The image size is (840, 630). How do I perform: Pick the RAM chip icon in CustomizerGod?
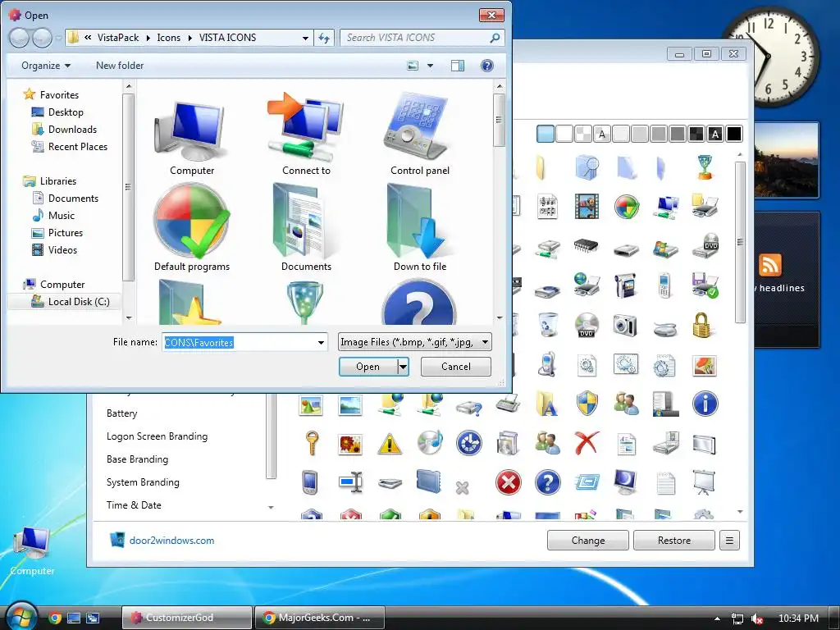pos(587,246)
